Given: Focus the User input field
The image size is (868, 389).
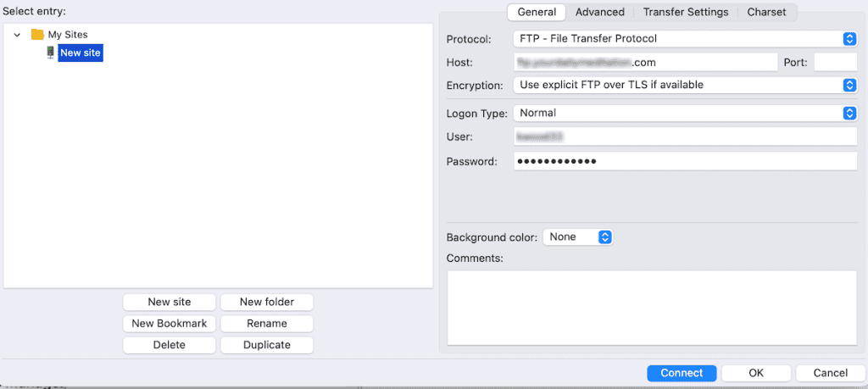Looking at the screenshot, I should pos(685,136).
